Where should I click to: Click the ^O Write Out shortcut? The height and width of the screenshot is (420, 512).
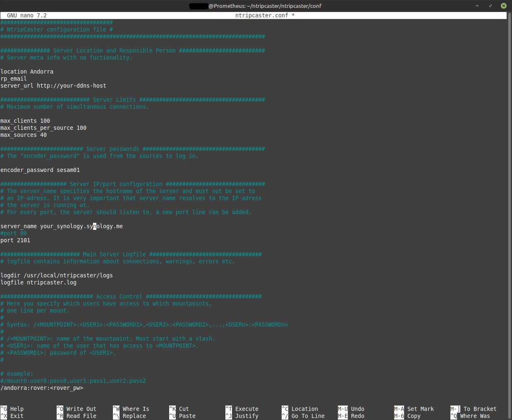tap(77, 409)
